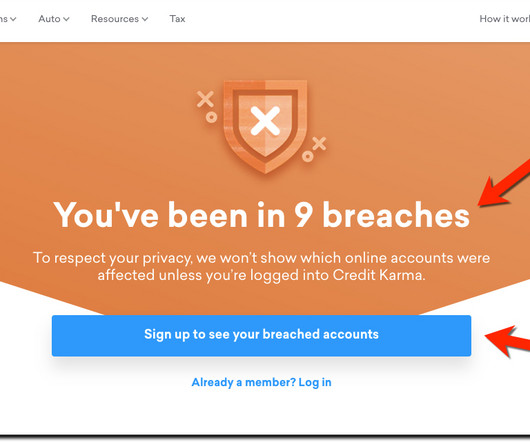Click Already a member? Log in link
The width and height of the screenshot is (530, 442).
click(261, 382)
